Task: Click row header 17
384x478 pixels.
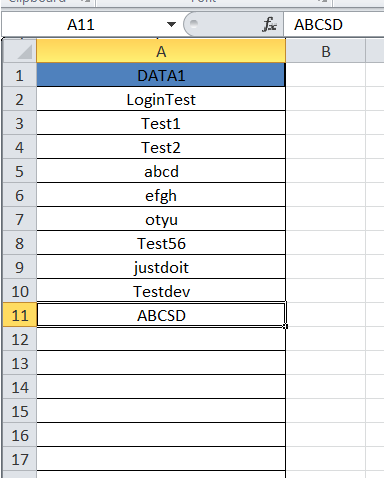Action: coord(19,459)
